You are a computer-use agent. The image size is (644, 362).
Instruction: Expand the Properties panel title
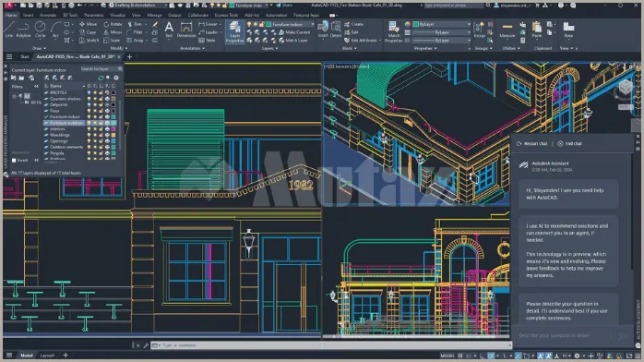(x=425, y=49)
